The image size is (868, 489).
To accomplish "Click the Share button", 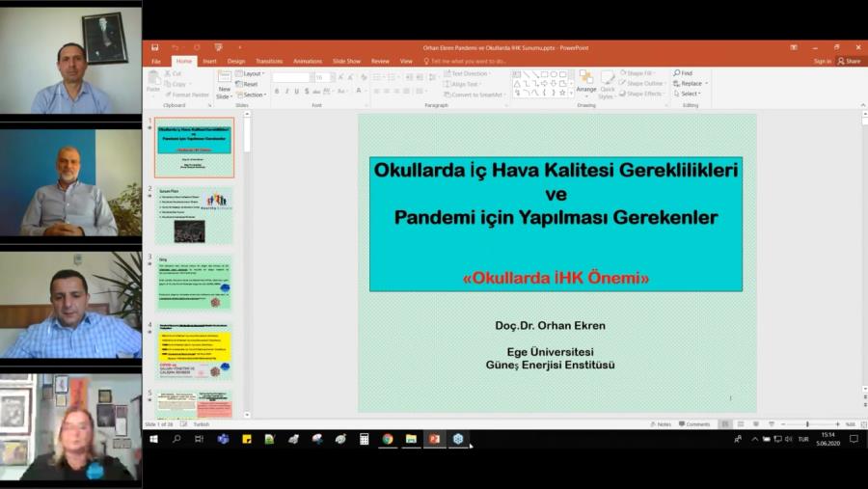I will coord(849,62).
